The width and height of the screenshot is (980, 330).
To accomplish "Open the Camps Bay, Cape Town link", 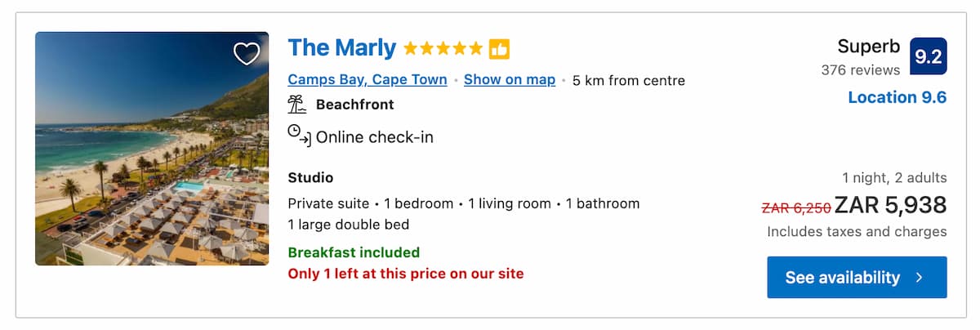I will tap(367, 80).
